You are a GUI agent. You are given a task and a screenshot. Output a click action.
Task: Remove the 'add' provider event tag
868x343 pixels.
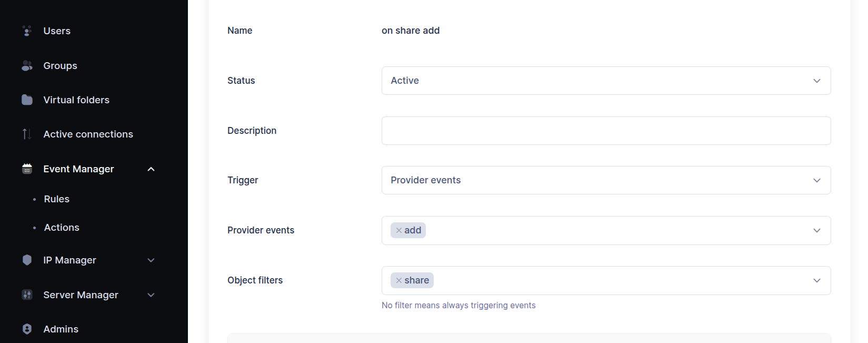[x=399, y=230]
